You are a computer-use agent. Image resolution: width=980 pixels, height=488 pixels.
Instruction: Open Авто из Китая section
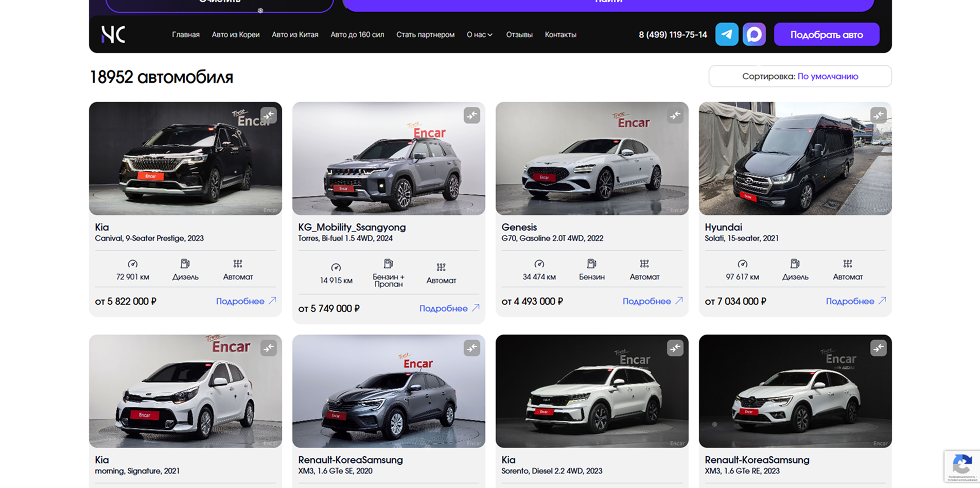pyautogui.click(x=295, y=34)
